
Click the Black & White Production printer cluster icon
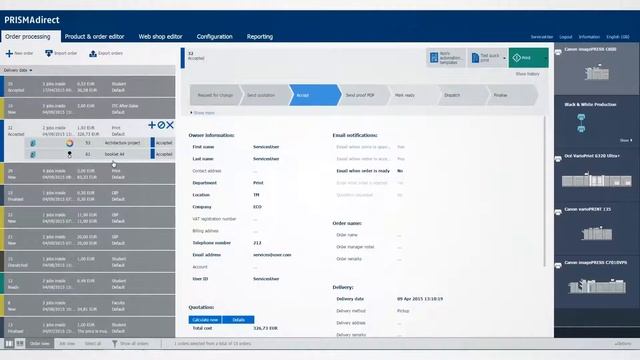click(x=581, y=123)
